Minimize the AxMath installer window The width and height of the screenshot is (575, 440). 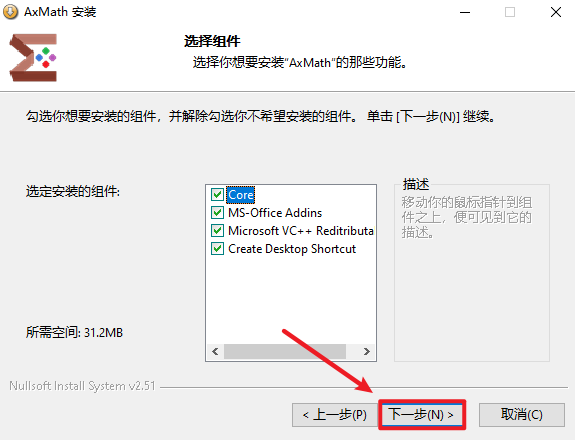465,12
